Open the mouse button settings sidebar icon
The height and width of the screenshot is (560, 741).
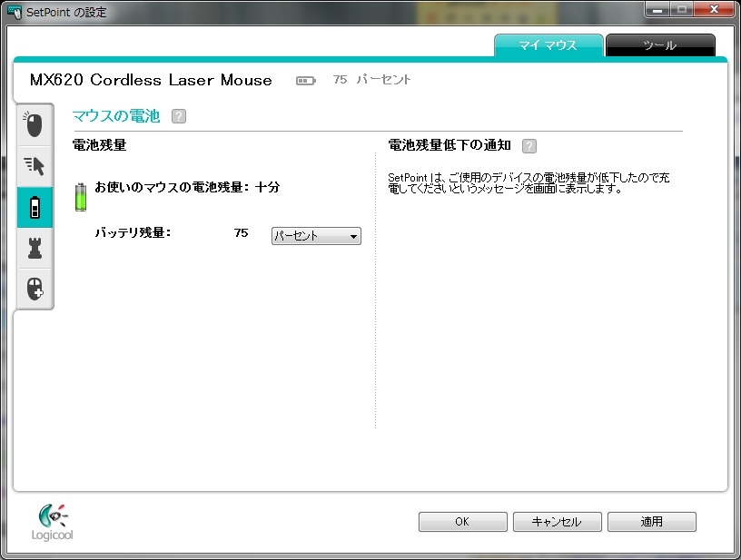(x=35, y=125)
